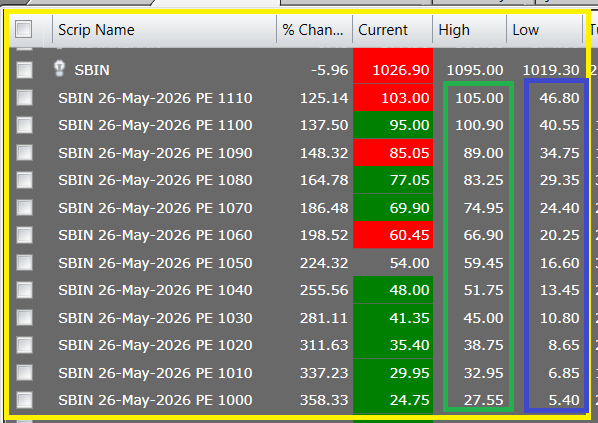This screenshot has width=598, height=423.
Task: Check the SBIN PE 1010 row checkbox
Action: click(24, 373)
